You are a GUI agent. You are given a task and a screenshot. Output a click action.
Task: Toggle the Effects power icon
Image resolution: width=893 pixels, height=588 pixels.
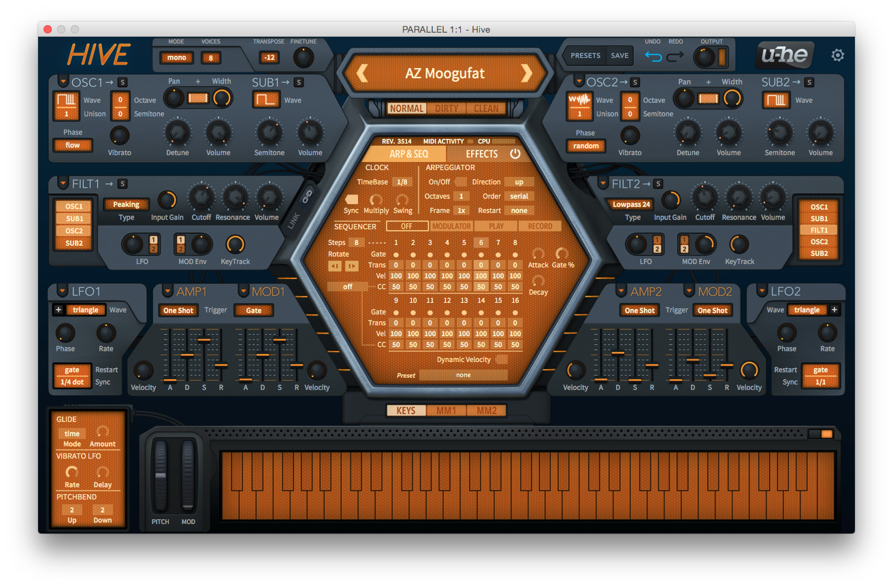(x=515, y=154)
